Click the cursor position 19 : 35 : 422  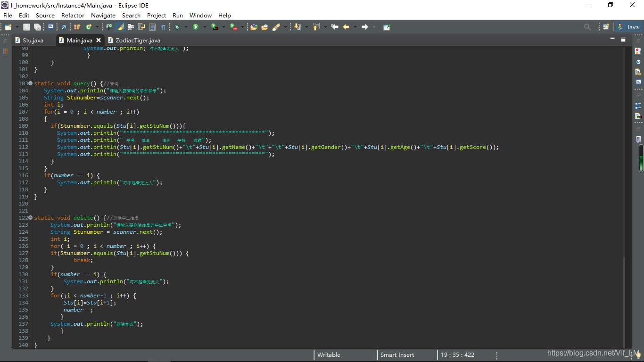[458, 355]
